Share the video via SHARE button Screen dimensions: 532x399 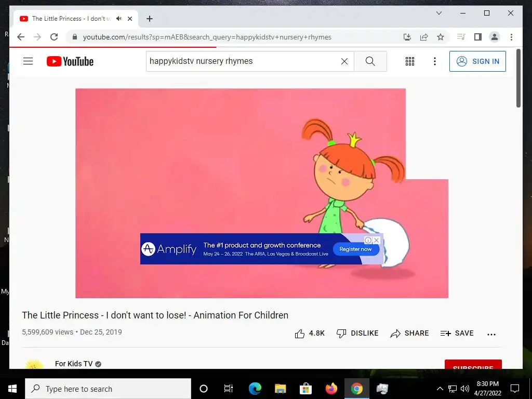[409, 334]
